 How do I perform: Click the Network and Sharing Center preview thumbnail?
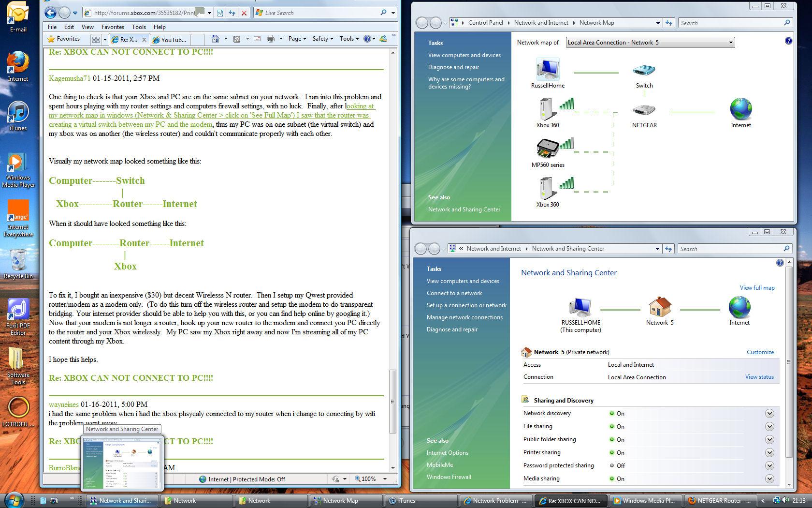(x=123, y=463)
